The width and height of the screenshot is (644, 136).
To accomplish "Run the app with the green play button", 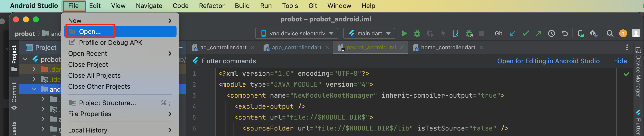I will [x=404, y=33].
